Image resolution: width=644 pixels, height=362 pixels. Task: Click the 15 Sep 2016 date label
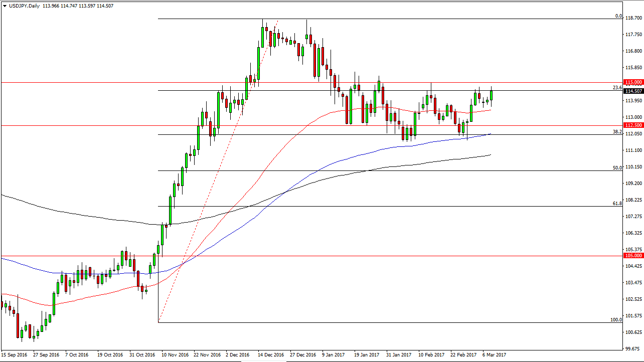(x=15, y=355)
